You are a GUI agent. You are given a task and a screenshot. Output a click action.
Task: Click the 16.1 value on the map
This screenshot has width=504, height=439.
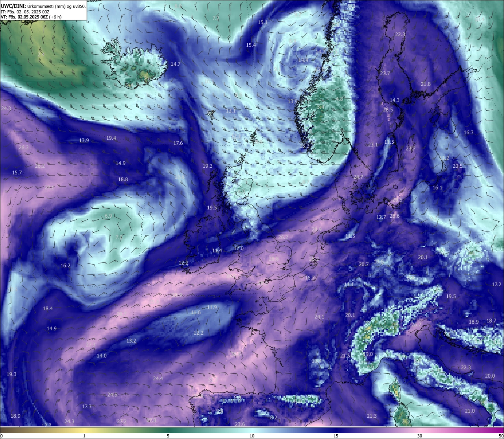coord(437,188)
